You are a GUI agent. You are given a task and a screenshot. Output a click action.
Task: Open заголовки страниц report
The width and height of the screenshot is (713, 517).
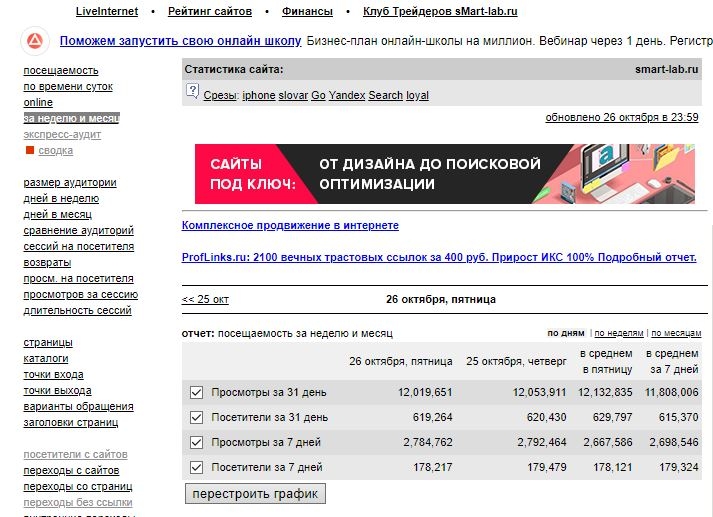coord(71,422)
